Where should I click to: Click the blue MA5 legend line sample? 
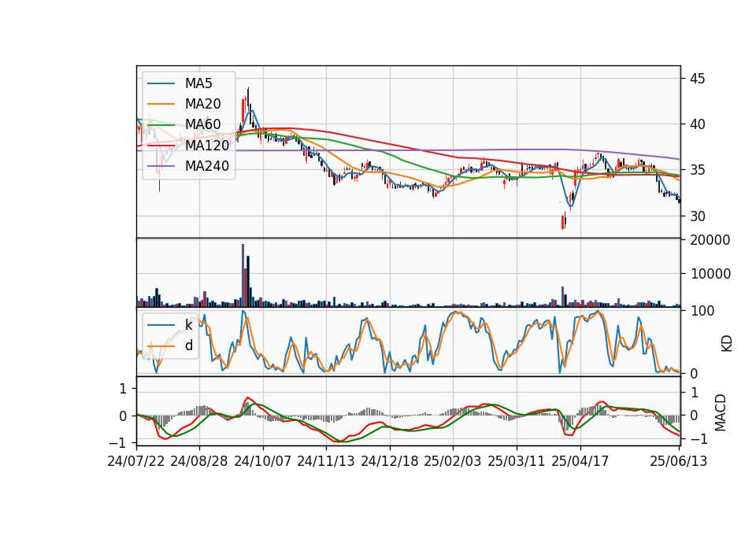pos(161,84)
